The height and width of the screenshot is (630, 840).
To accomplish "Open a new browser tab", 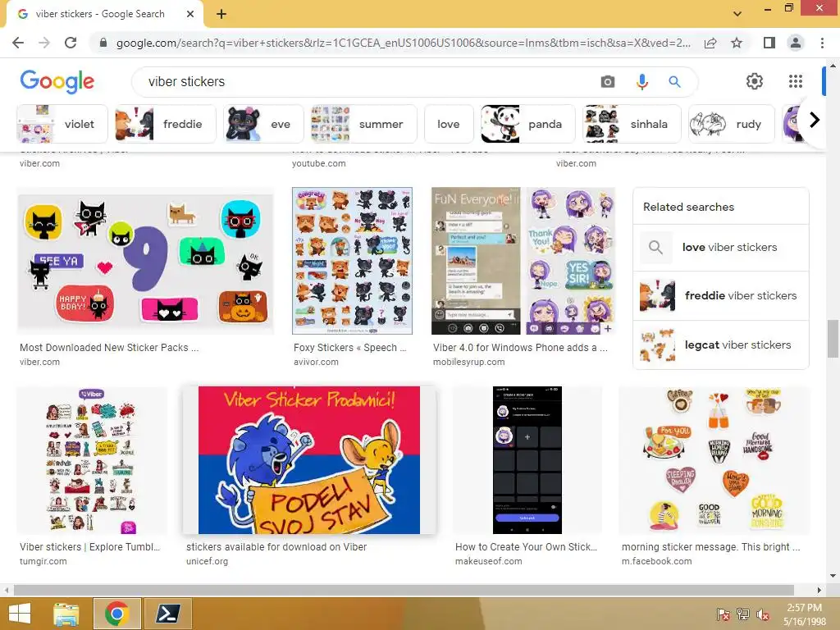I will 221,14.
